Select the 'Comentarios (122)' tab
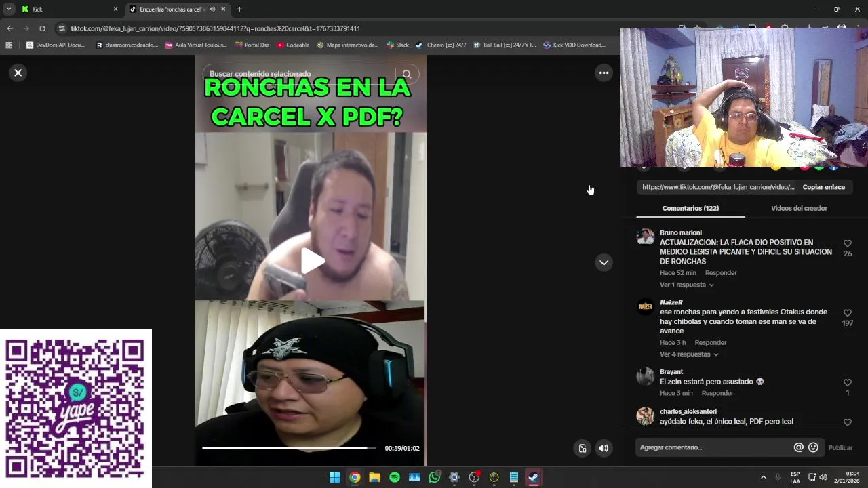Image resolution: width=868 pixels, height=488 pixels. (x=690, y=208)
